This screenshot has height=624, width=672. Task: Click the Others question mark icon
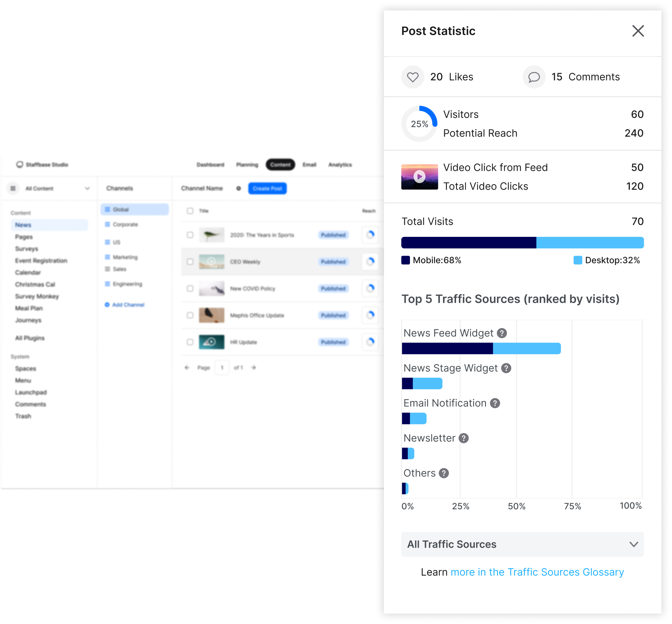click(x=444, y=473)
